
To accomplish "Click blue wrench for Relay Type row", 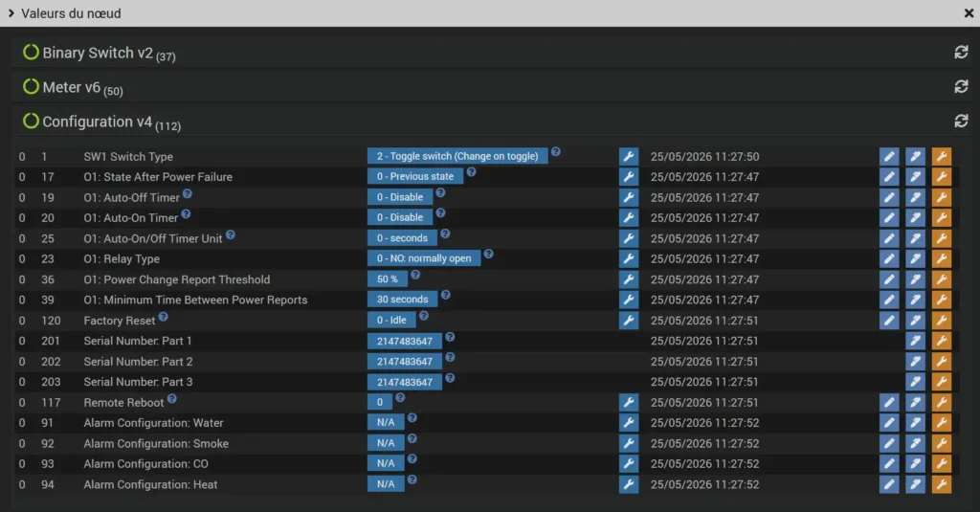I will coord(629,258).
